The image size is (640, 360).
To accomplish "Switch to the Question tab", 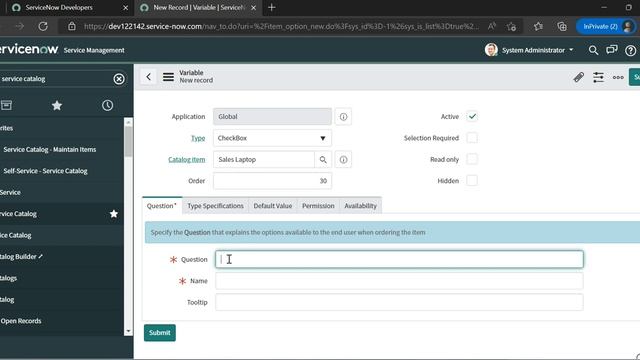I will click(162, 206).
